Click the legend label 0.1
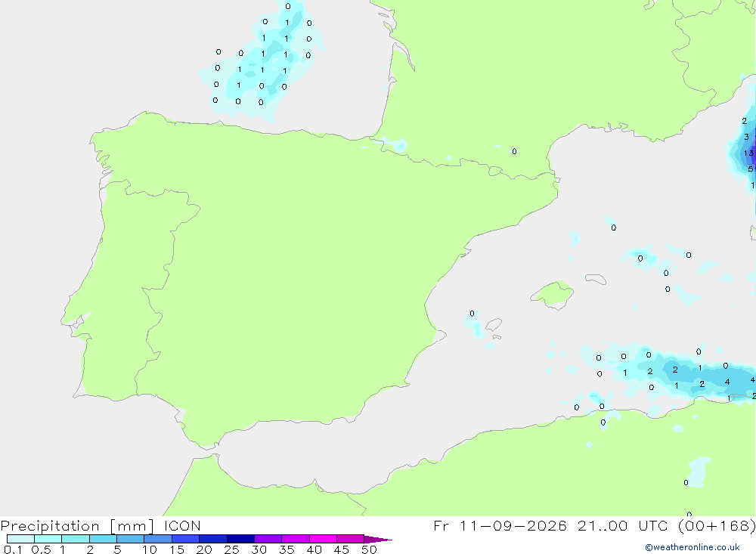Screen dimensions: 756x554 pyautogui.click(x=13, y=549)
